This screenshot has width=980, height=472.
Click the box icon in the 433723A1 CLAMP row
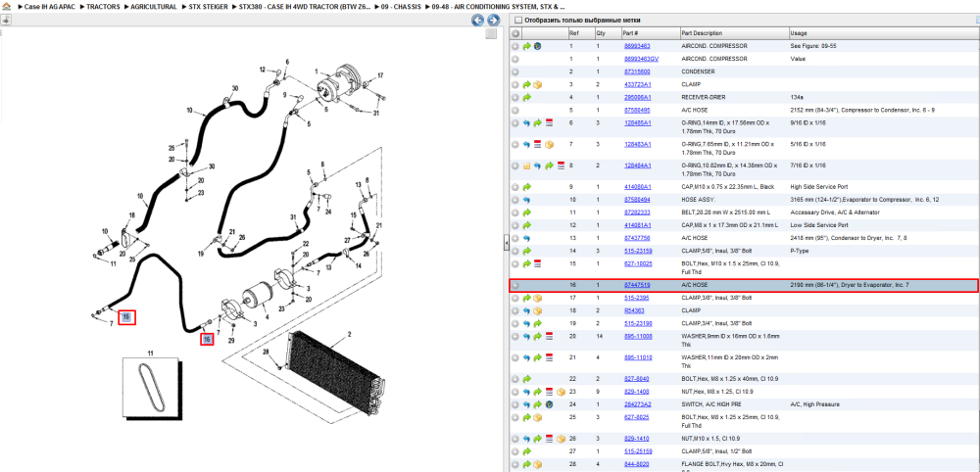537,84
